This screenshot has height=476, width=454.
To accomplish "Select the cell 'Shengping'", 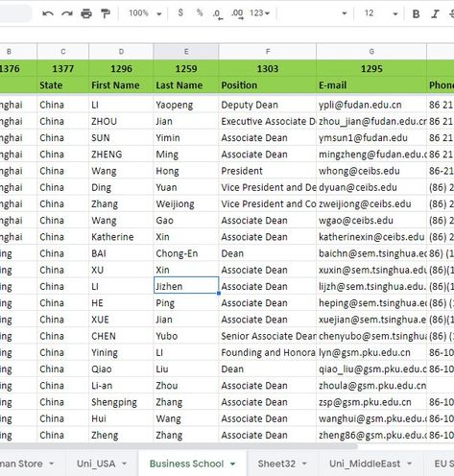I will 121,402.
